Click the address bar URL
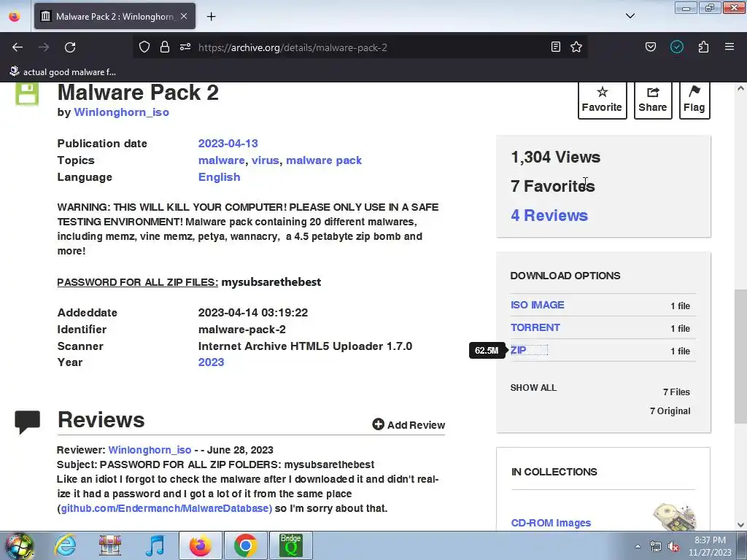This screenshot has width=747, height=560. pos(293,47)
